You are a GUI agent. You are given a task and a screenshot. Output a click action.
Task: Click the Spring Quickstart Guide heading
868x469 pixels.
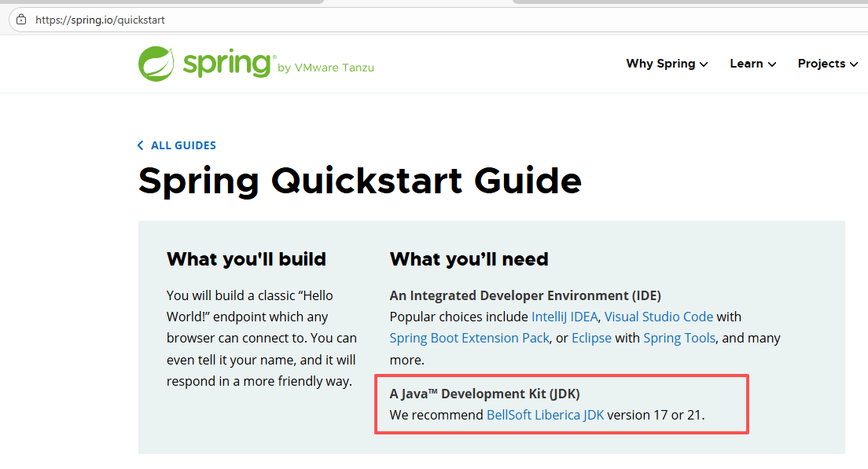pyautogui.click(x=360, y=181)
